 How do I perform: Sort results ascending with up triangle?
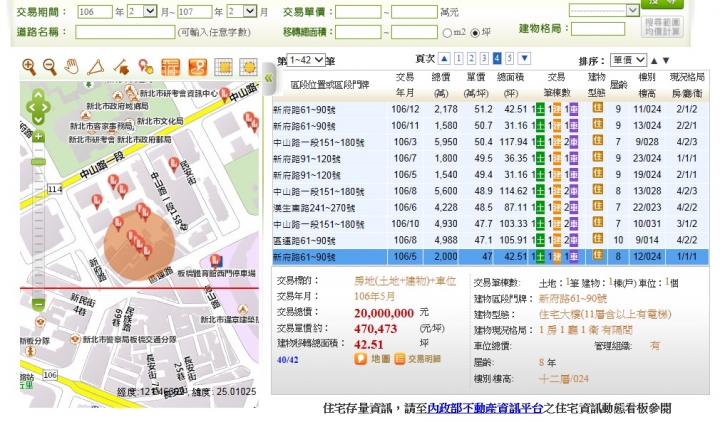654,61
